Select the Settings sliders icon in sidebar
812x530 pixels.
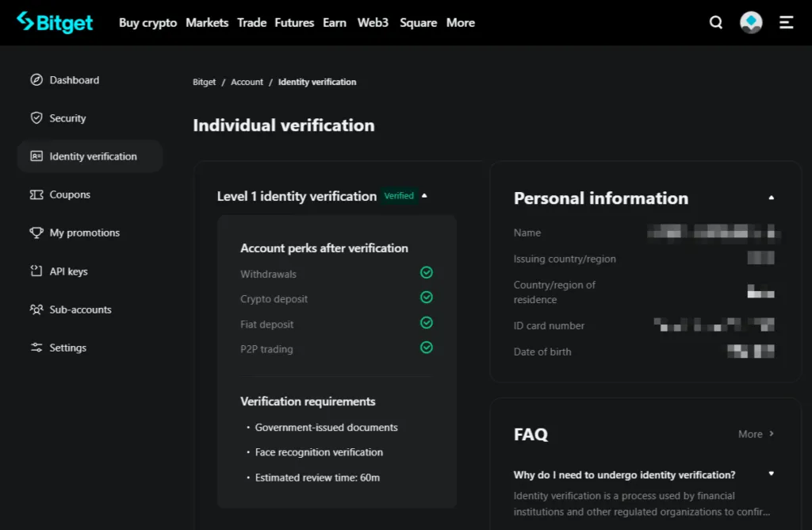[x=37, y=347]
